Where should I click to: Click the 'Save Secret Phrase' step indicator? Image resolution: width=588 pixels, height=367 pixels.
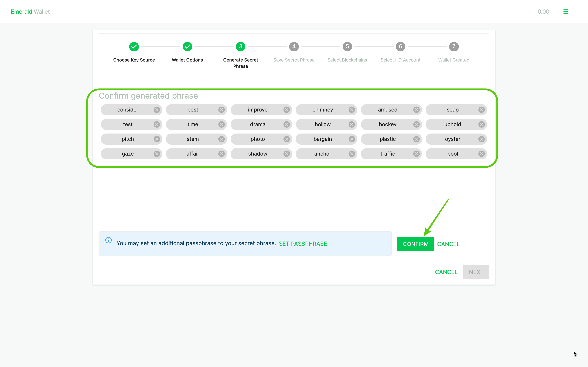294,46
